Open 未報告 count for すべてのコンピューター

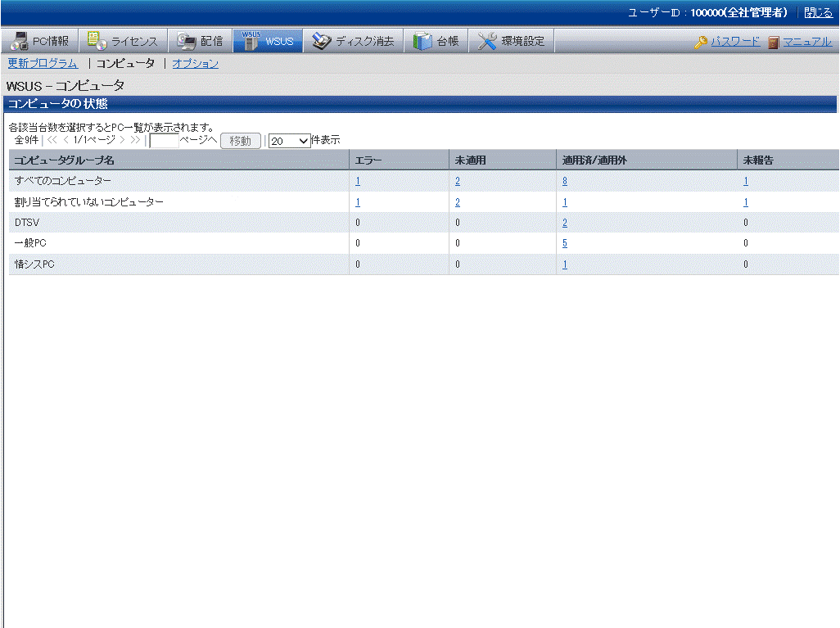[x=746, y=181]
